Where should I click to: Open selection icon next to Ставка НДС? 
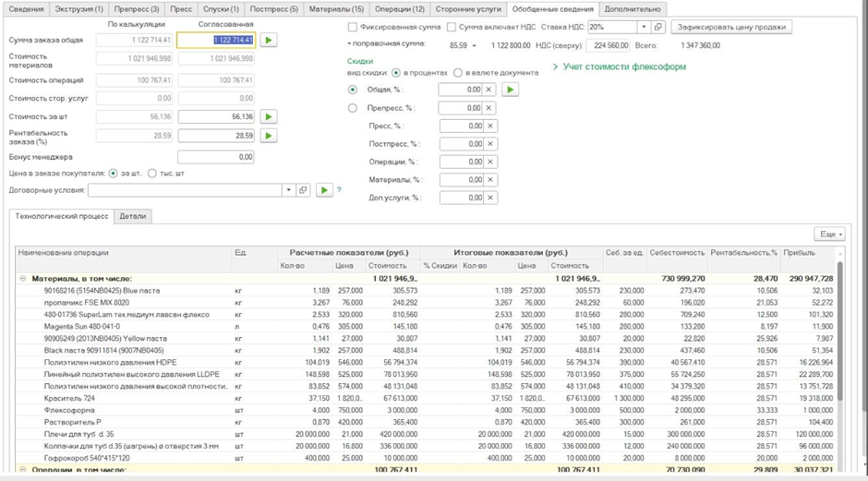point(659,28)
